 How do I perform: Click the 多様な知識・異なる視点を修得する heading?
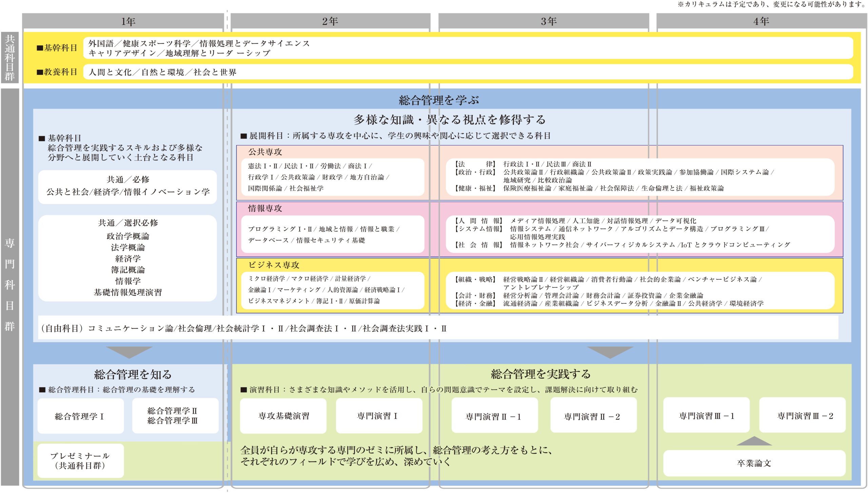(449, 120)
